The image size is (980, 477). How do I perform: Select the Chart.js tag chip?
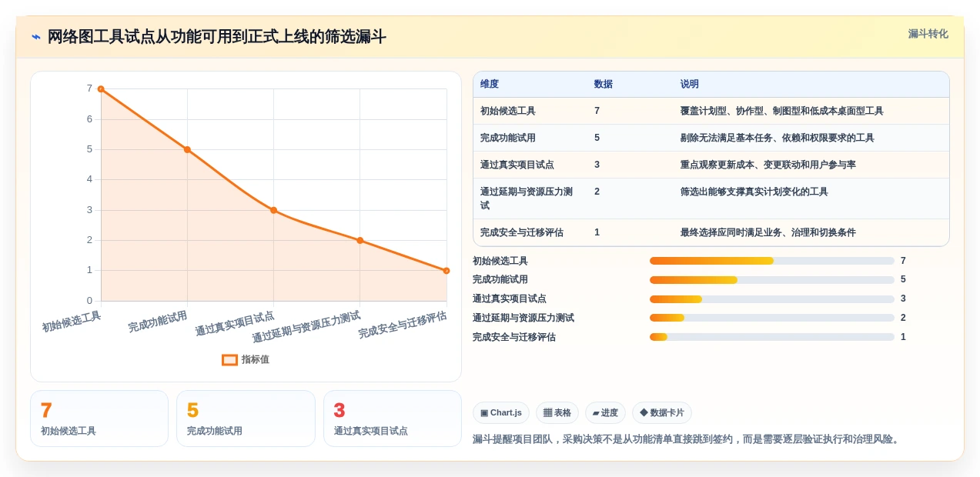pyautogui.click(x=501, y=412)
